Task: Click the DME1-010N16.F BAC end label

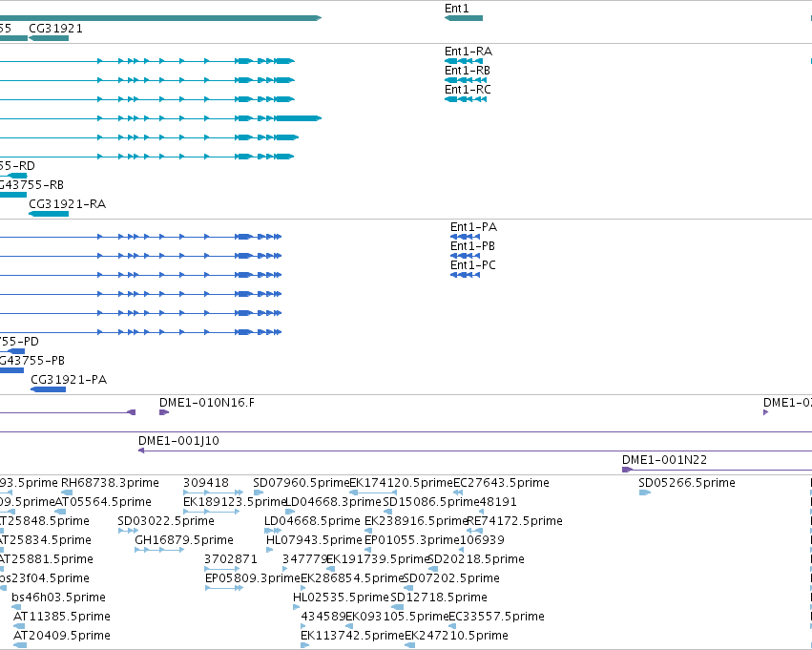Action: (x=207, y=403)
